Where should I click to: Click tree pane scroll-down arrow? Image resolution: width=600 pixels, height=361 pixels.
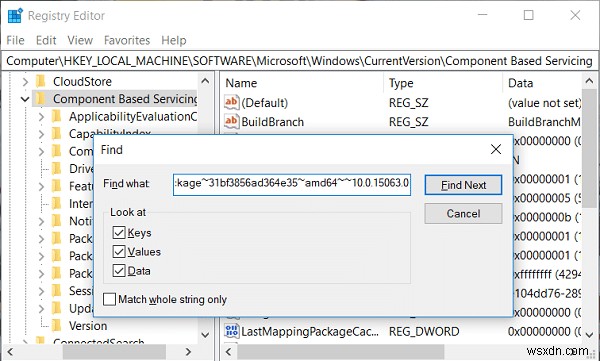click(205, 335)
